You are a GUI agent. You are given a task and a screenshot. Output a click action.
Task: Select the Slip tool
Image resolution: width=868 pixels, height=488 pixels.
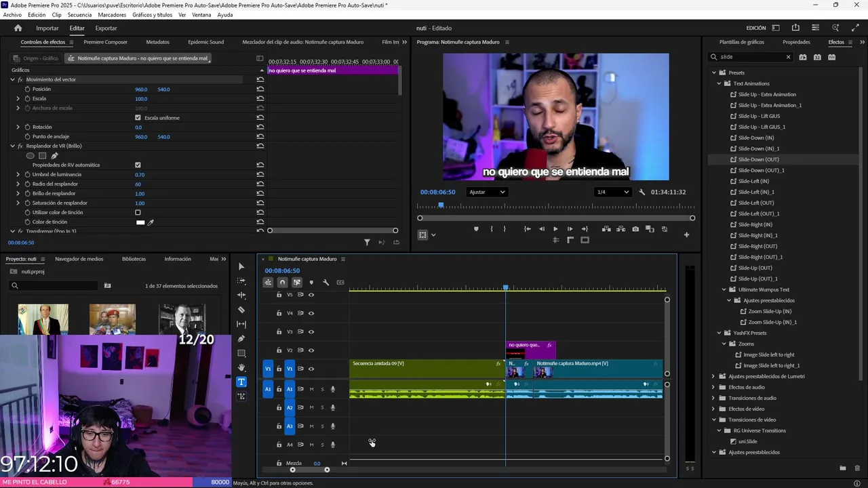pyautogui.click(x=241, y=324)
